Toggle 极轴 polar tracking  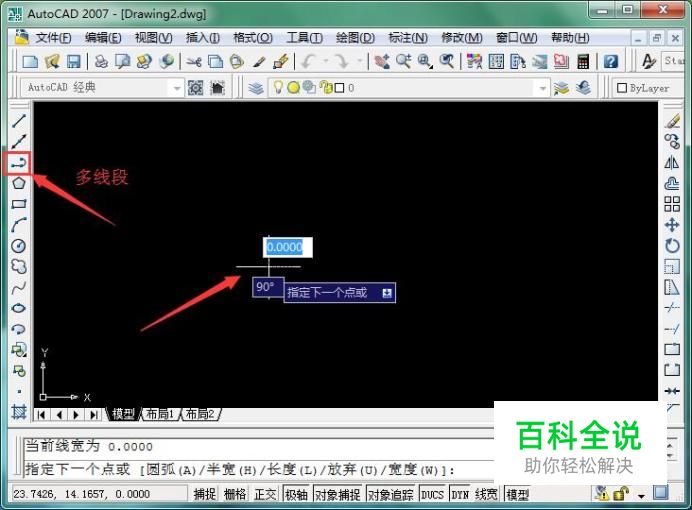click(x=296, y=494)
